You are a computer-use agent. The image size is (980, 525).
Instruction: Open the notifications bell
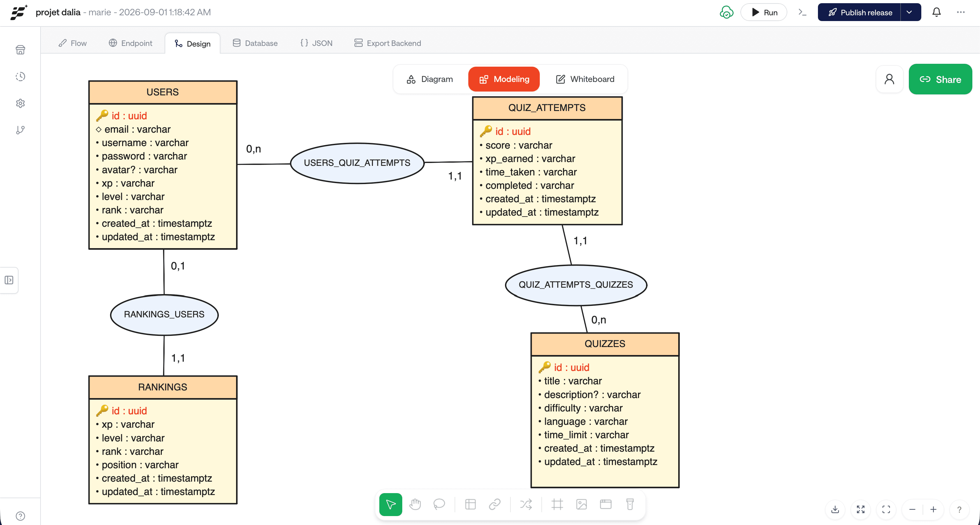(936, 12)
